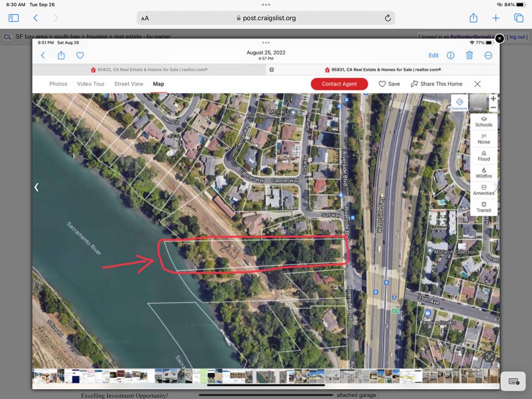The width and height of the screenshot is (532, 399).
Task: Toggle Save to favorite this home
Action: pyautogui.click(x=389, y=84)
